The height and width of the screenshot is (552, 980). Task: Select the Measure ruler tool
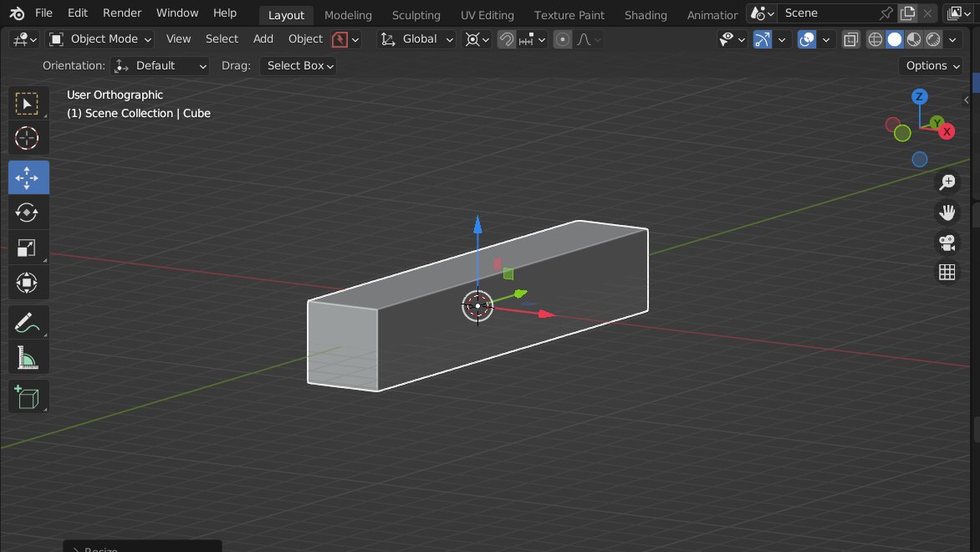point(27,358)
